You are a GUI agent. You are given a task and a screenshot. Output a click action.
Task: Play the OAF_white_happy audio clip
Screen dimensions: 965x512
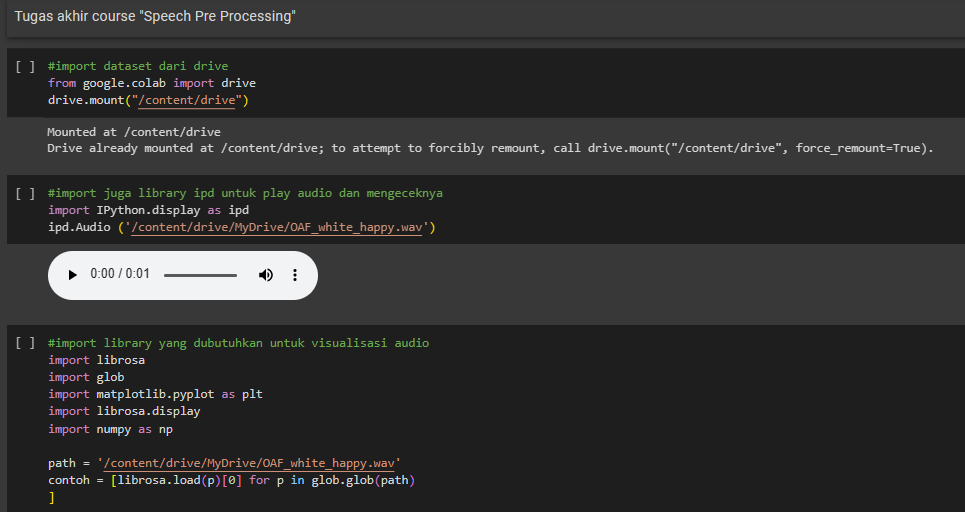point(72,275)
